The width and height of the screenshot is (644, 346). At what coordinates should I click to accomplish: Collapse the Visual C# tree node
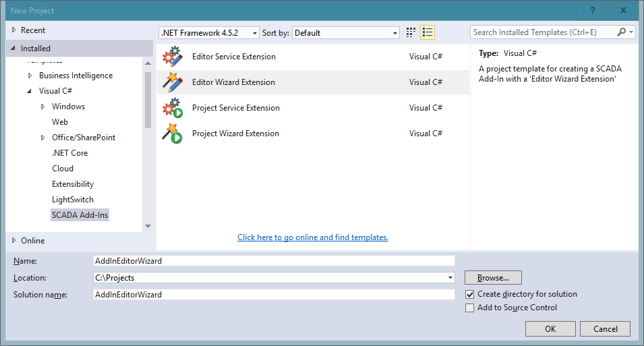click(29, 91)
